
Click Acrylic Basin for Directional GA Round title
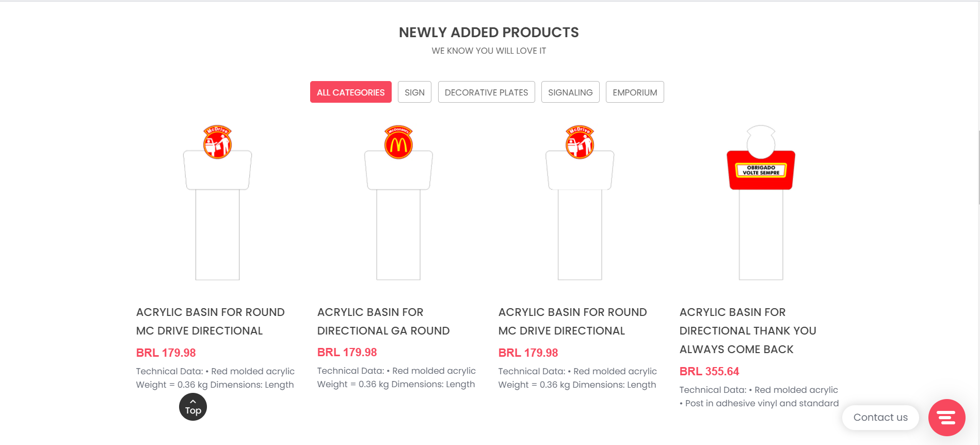(x=383, y=321)
